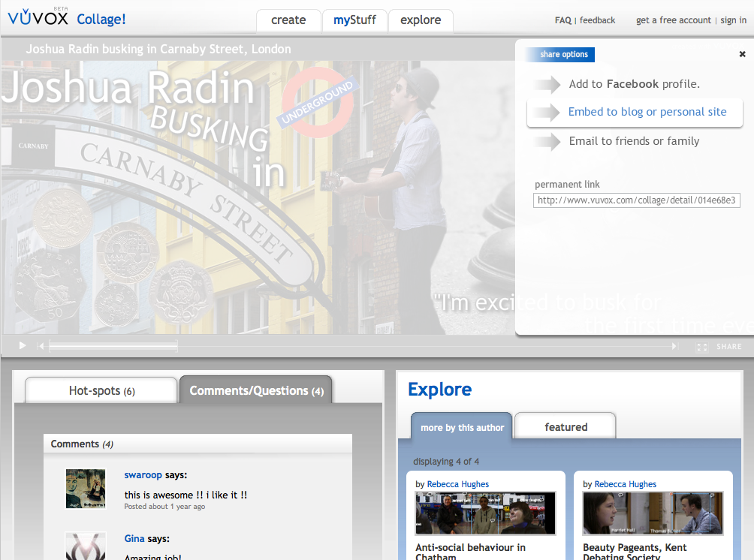Screen dimensions: 754x560
Task: Play the collage
Action: click(22, 345)
